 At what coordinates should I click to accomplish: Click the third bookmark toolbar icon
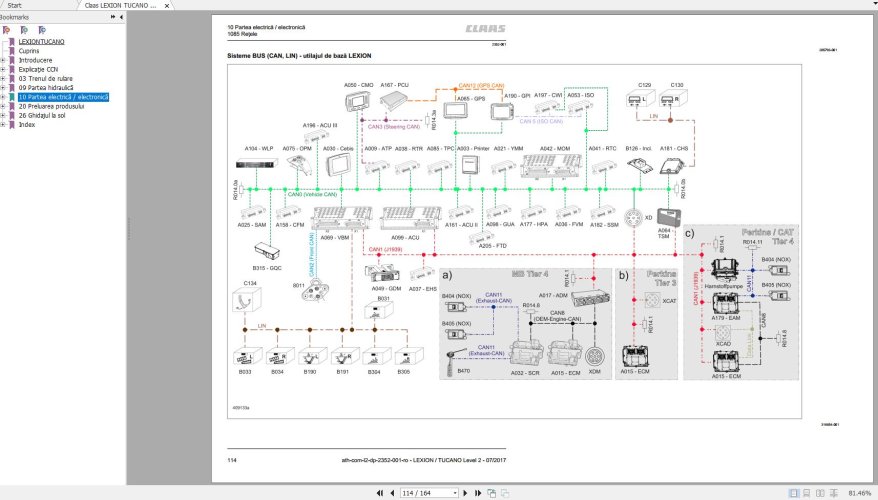pyautogui.click(x=42, y=30)
